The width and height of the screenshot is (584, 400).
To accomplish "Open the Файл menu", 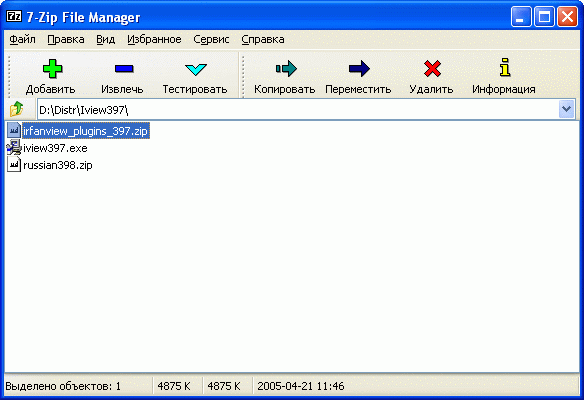I will [22, 39].
